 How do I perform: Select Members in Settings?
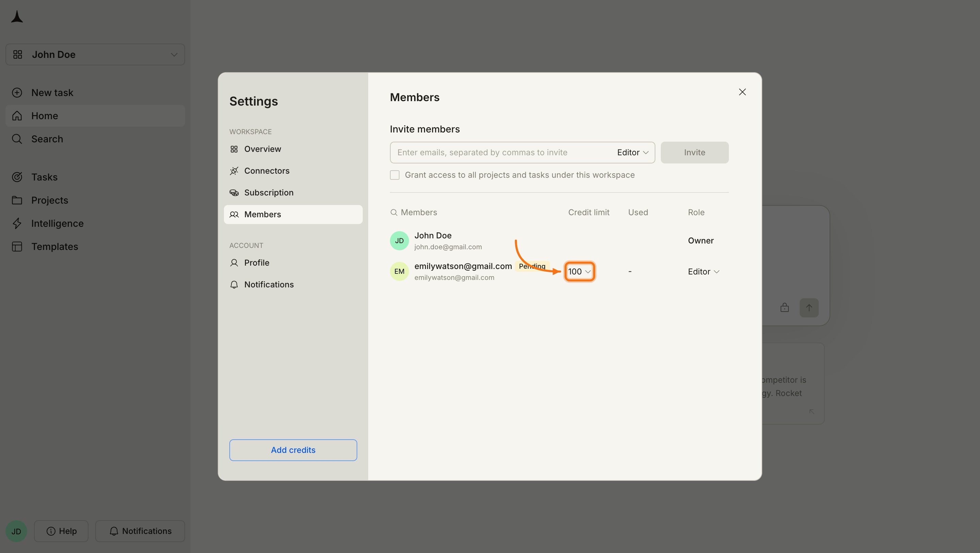coord(293,214)
